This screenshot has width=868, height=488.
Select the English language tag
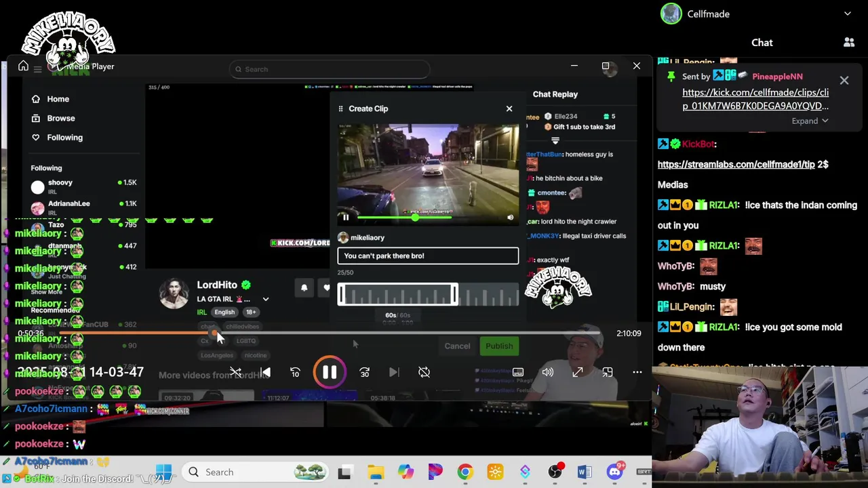(x=224, y=312)
